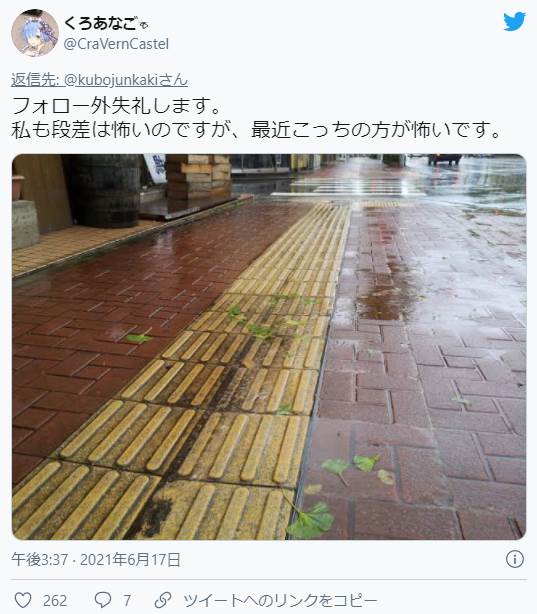
Task: Click the chain link icon
Action: 163,600
